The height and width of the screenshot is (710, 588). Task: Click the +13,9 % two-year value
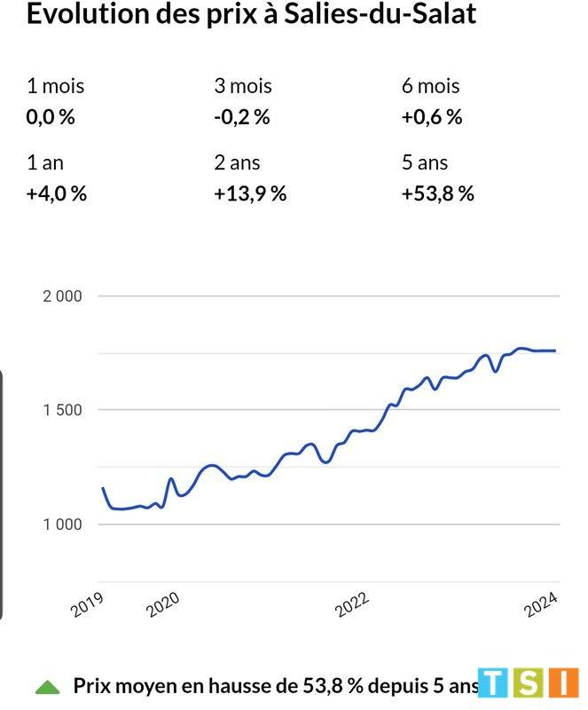coord(250,193)
